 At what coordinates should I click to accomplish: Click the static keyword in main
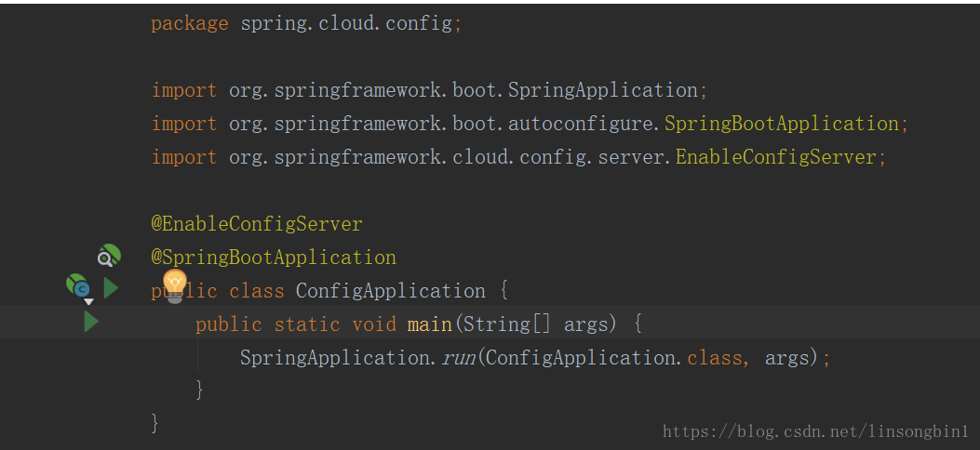click(307, 324)
